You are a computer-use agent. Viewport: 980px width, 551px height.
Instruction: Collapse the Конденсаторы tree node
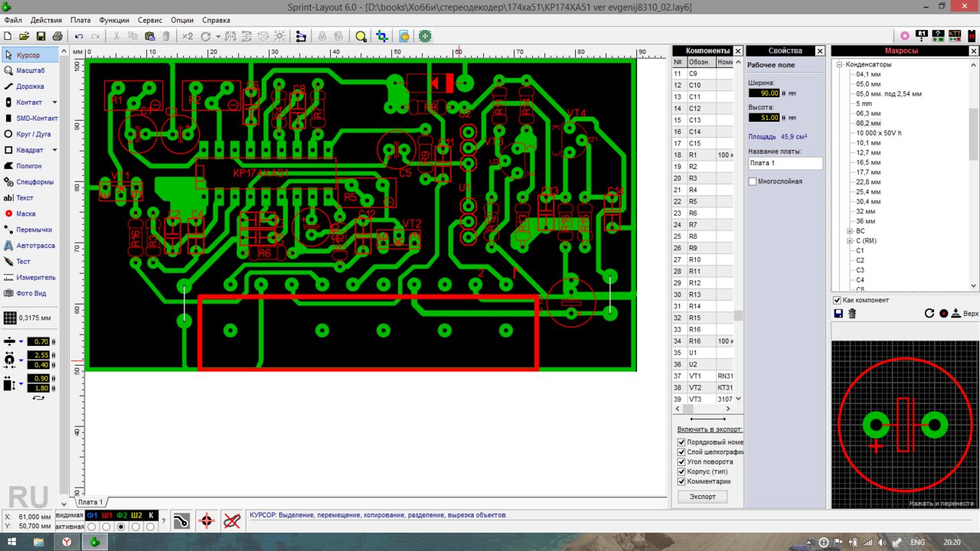pos(839,64)
